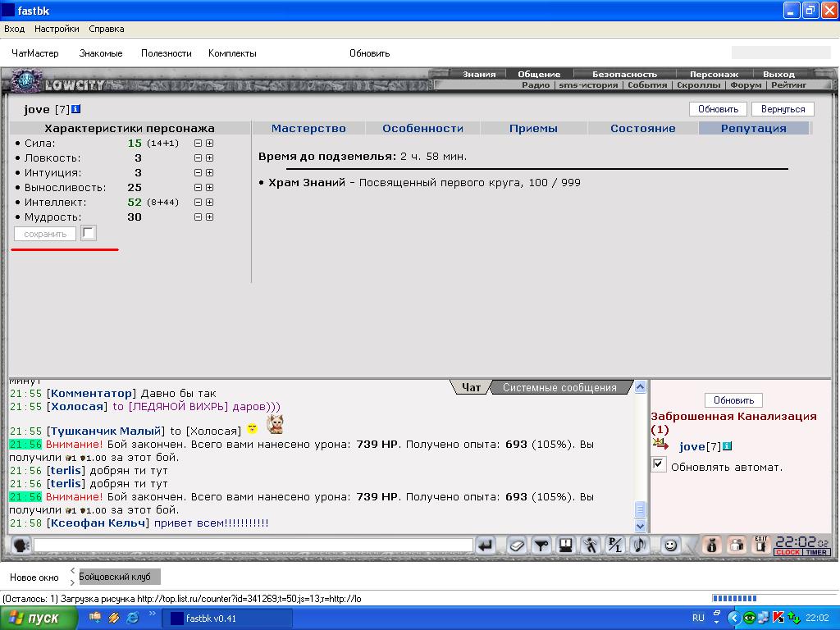Open info icon next to jove [7] header
This screenshot has height=630, width=840.
pyautogui.click(x=76, y=109)
